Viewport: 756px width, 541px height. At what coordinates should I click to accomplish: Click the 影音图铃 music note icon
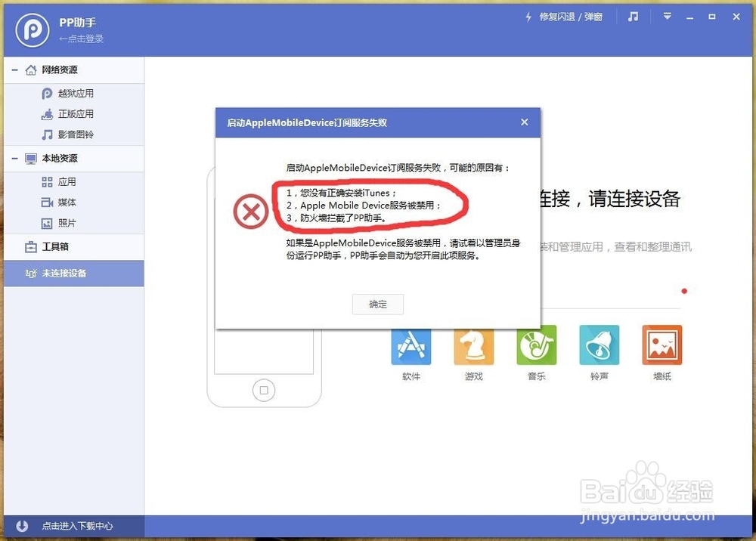point(47,134)
